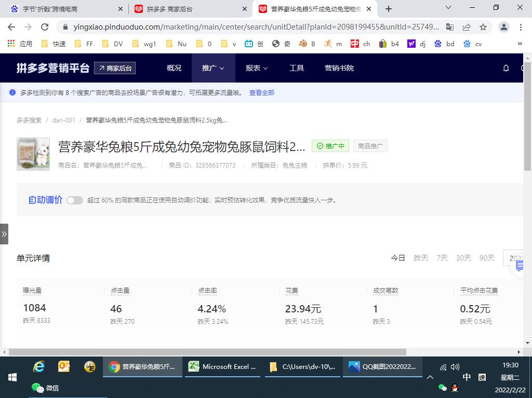Toggle the 自动调价 switch
Image resolution: width=532 pixels, height=398 pixels.
[x=75, y=200]
